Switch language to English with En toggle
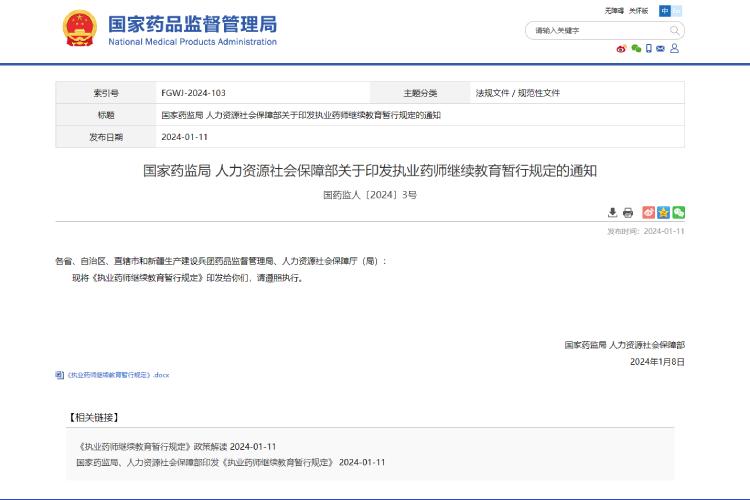Image resolution: width=750 pixels, height=500 pixels. pos(677,10)
